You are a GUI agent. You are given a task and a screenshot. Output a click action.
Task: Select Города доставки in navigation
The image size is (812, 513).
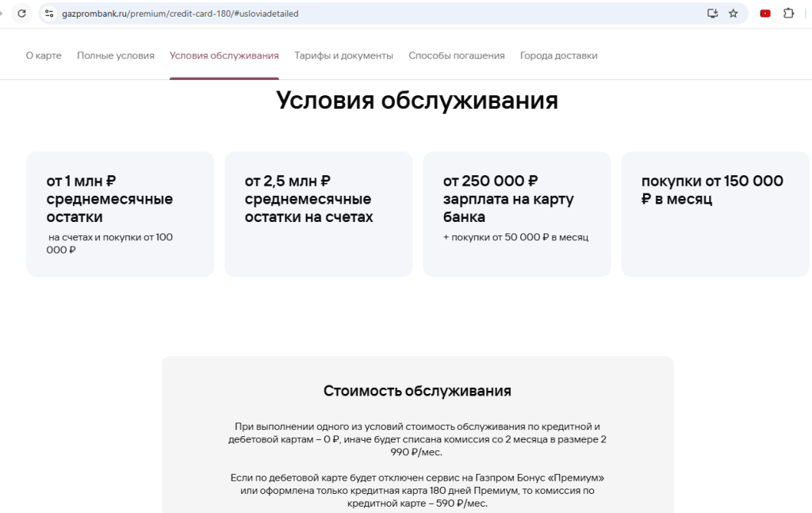pyautogui.click(x=558, y=56)
